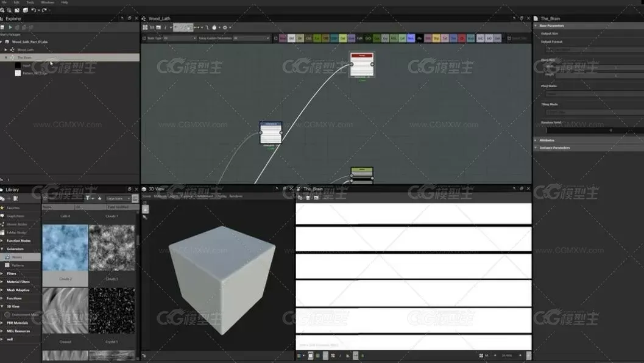
Task: Open the Lights menu in 3D View
Action: point(173,196)
